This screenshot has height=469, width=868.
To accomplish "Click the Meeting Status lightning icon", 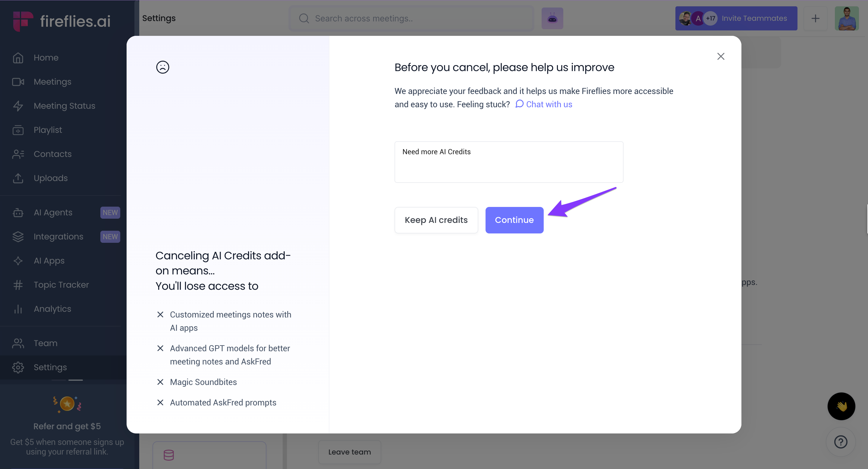I will click(18, 106).
